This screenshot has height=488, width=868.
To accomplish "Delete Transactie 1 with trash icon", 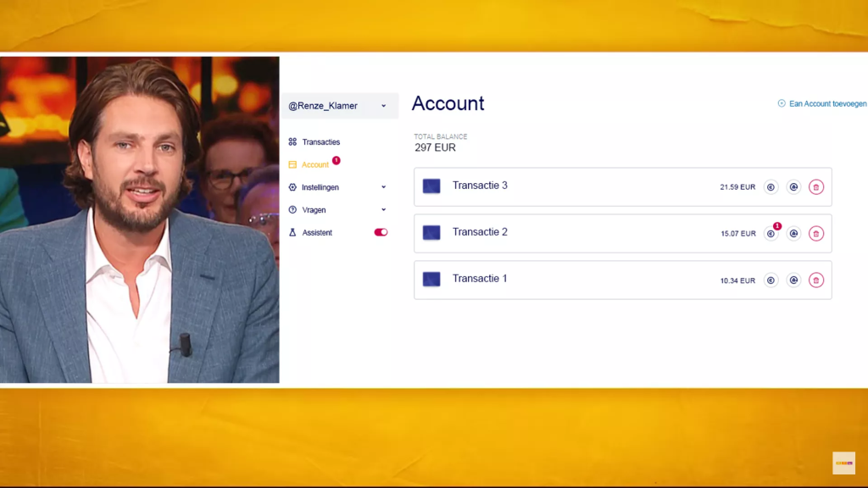I will coord(816,280).
